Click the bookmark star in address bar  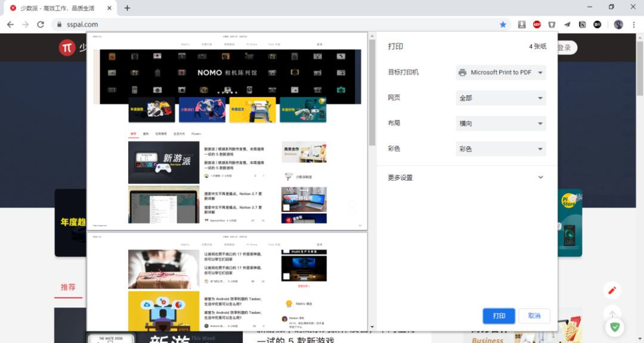click(503, 24)
